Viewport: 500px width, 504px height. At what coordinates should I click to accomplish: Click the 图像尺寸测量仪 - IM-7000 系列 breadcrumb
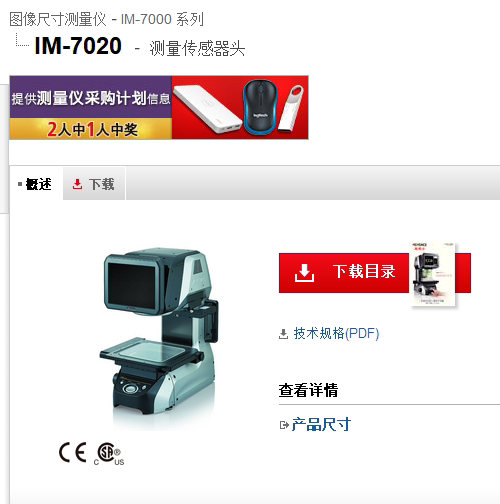(x=106, y=19)
